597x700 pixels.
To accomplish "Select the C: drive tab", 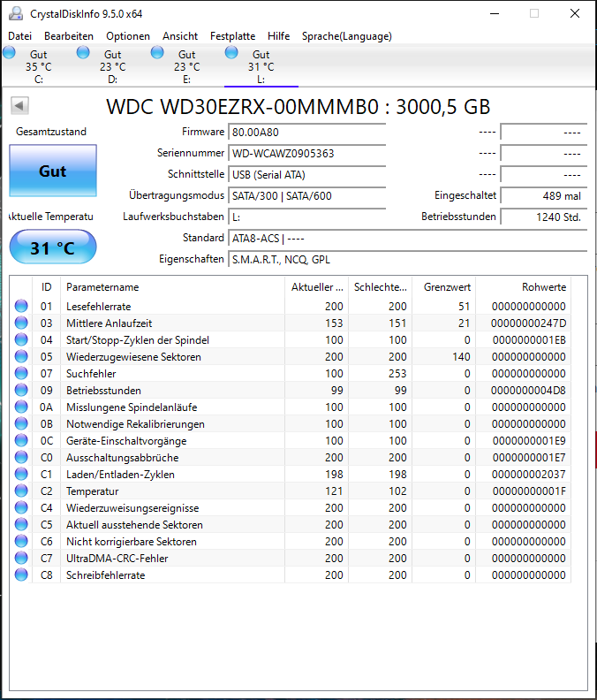I will (38, 66).
